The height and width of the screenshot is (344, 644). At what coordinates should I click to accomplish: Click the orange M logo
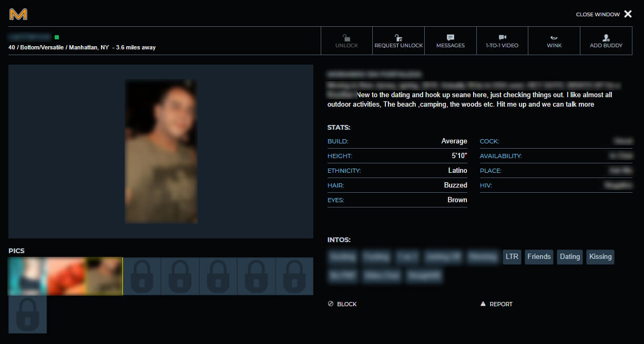(18, 14)
